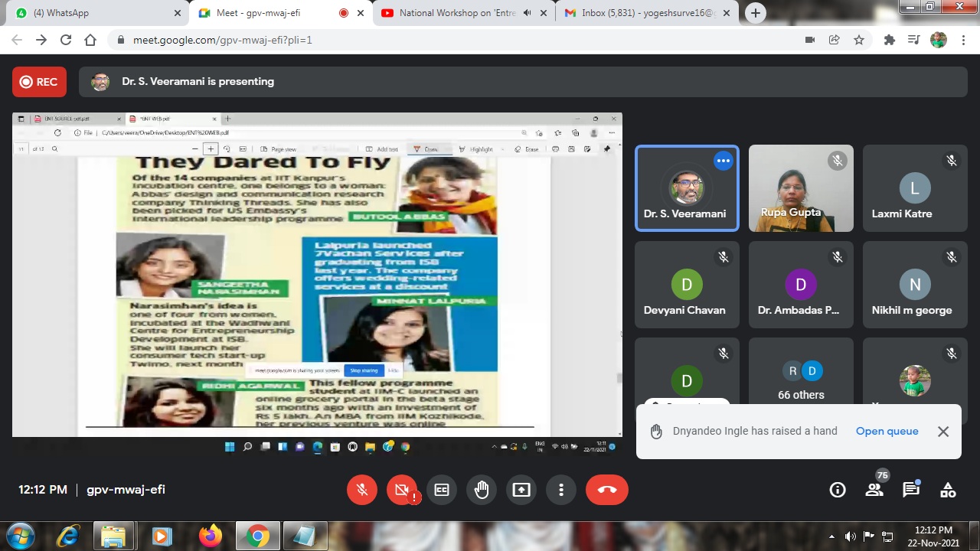Dismiss the raised hand notification
Screen dimensions: 980x551
[x=943, y=432]
